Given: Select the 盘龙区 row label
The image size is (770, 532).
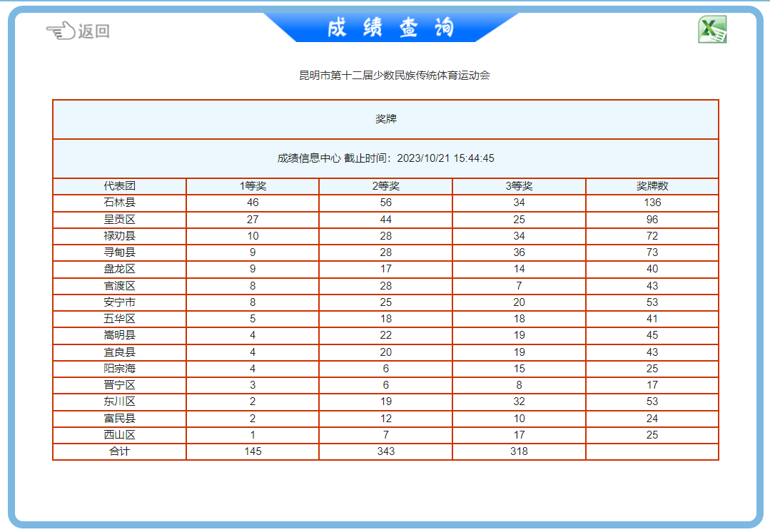Looking at the screenshot, I should coord(119,269).
